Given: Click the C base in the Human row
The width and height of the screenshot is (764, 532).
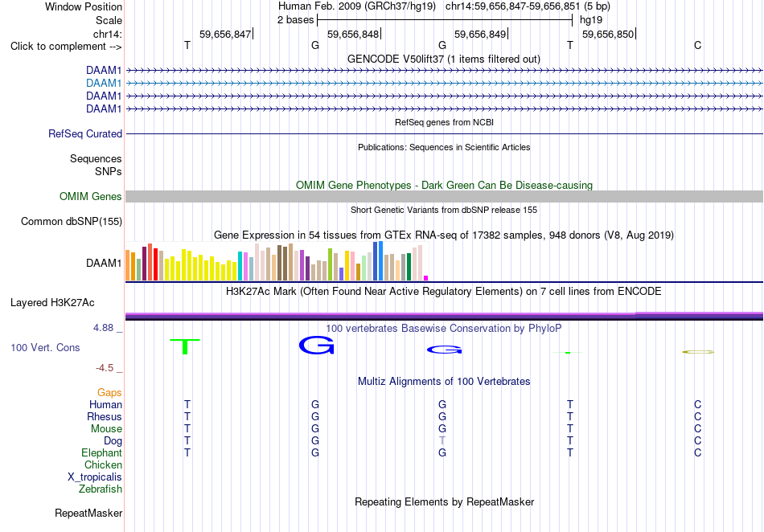Looking at the screenshot, I should [698, 404].
